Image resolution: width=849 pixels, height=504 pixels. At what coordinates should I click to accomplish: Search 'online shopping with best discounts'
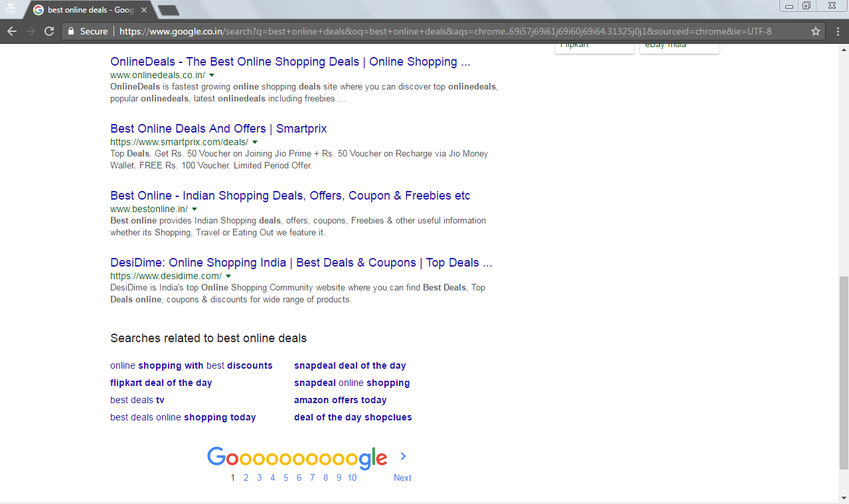pyautogui.click(x=191, y=365)
